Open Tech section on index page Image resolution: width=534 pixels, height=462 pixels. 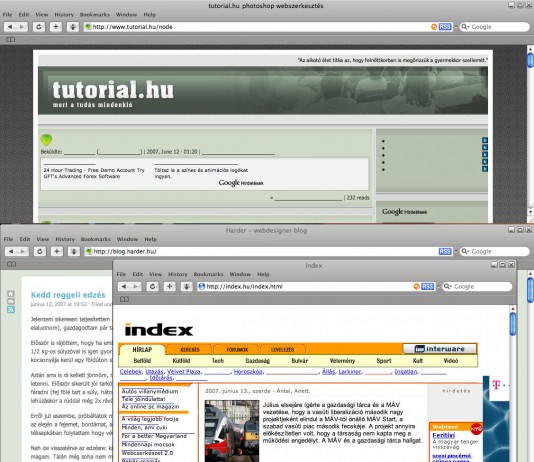pyautogui.click(x=218, y=361)
